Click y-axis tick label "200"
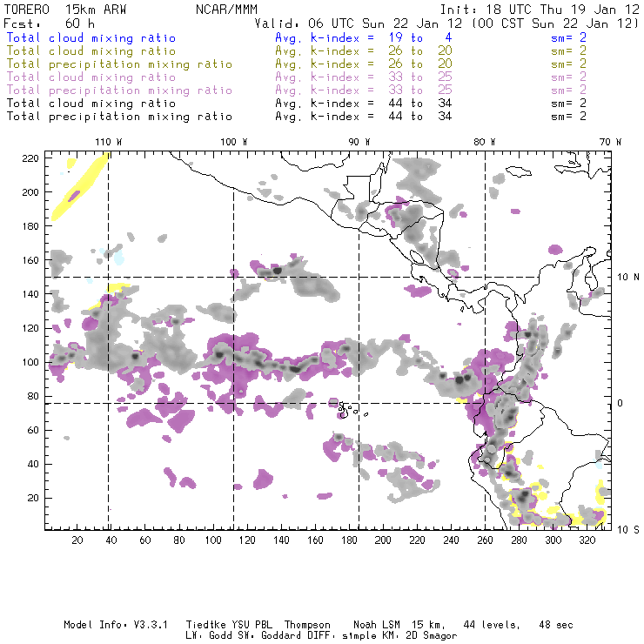Viewport: 644px width, 644px height. (x=30, y=192)
